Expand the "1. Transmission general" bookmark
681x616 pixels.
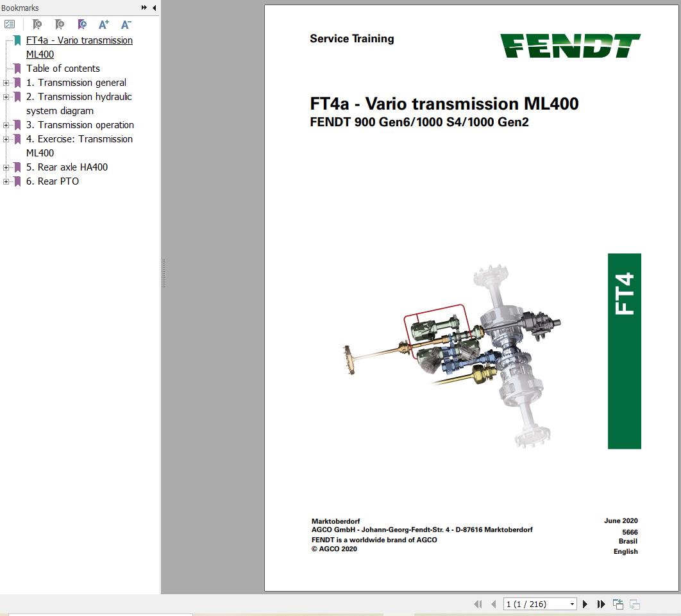click(x=6, y=83)
